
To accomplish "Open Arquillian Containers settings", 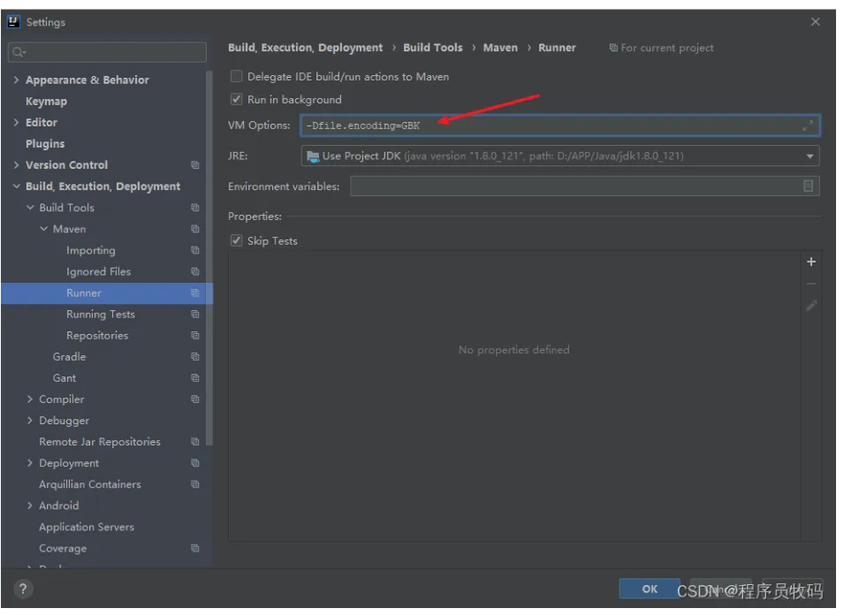I will pyautogui.click(x=90, y=484).
